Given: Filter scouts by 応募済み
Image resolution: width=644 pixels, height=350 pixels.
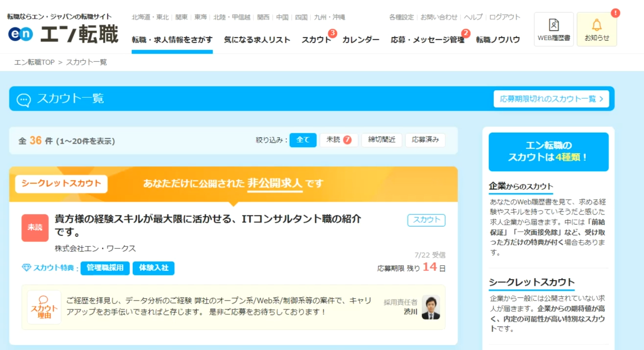Looking at the screenshot, I should click(x=425, y=140).
